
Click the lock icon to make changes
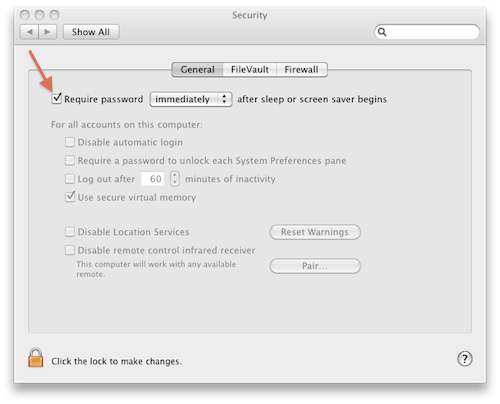click(x=36, y=358)
